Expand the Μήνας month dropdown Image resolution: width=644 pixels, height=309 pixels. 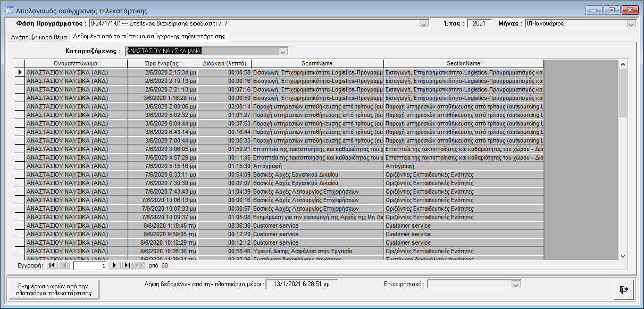(631, 24)
